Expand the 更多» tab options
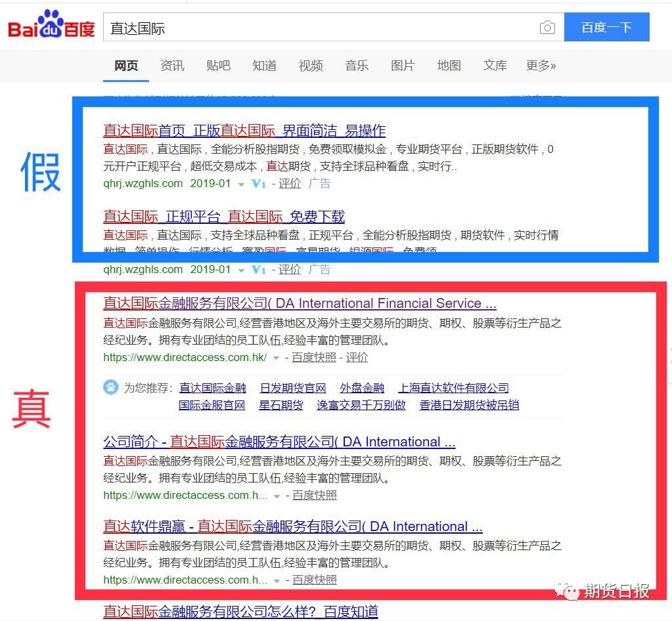The image size is (672, 621). click(x=541, y=66)
